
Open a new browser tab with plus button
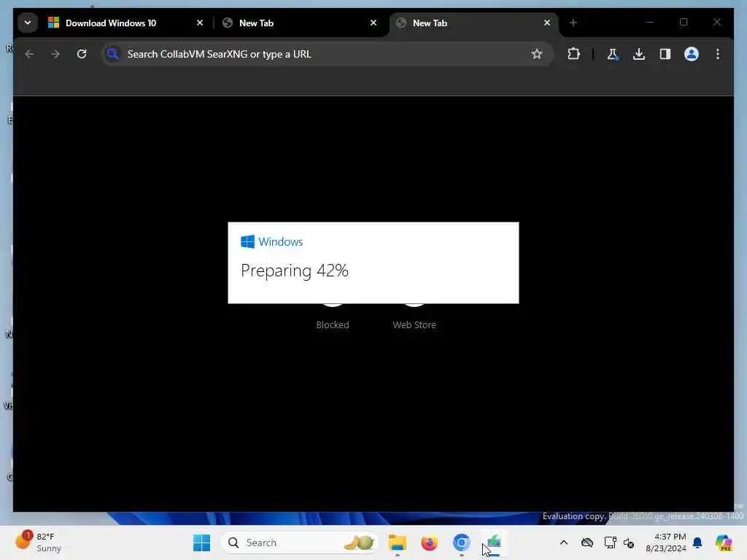click(573, 23)
